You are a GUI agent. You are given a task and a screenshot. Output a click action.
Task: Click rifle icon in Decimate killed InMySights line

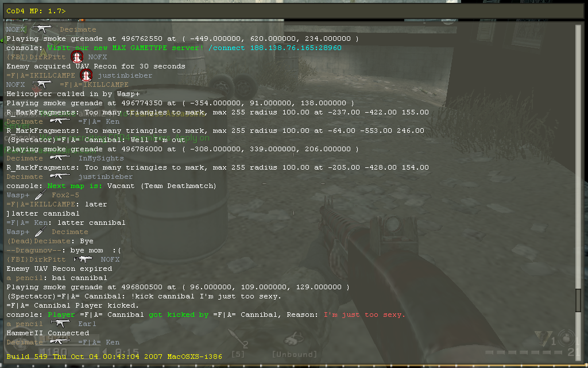pyautogui.click(x=60, y=158)
